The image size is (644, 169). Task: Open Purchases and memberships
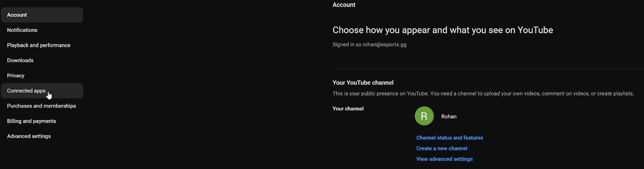41,106
